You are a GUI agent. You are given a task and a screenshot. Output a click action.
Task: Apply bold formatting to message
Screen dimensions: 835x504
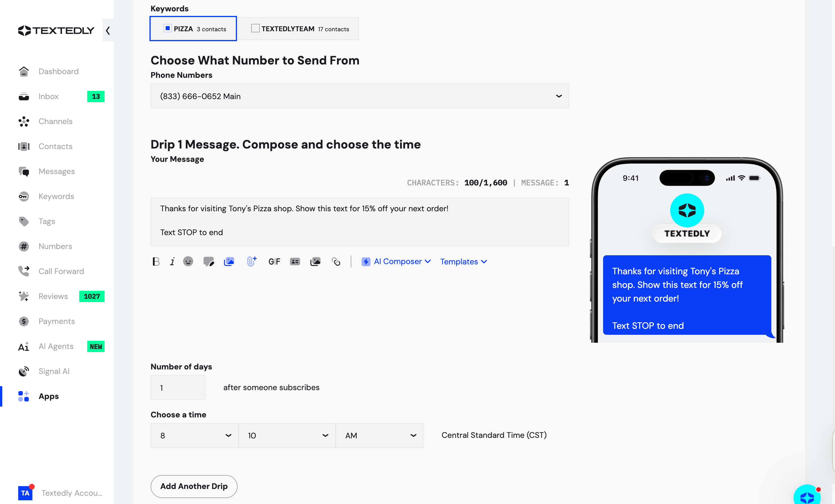[x=156, y=261]
